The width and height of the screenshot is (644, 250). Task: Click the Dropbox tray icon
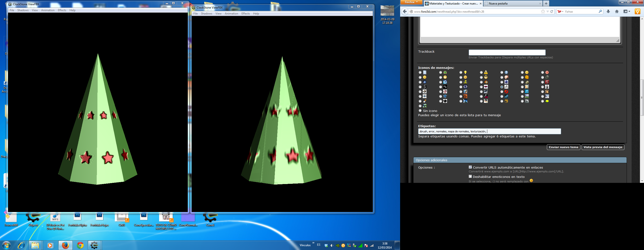pos(326,245)
